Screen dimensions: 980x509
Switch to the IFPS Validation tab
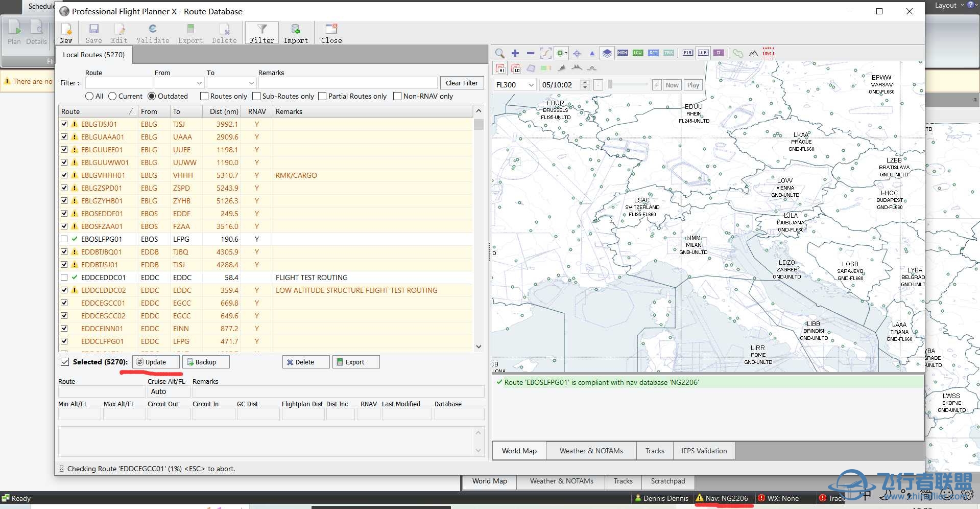[x=704, y=451]
